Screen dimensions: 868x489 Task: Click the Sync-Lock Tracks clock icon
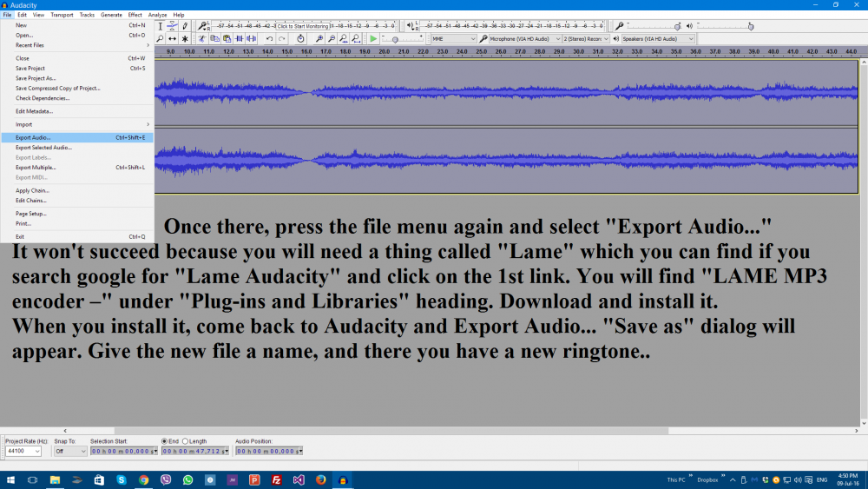pyautogui.click(x=300, y=39)
